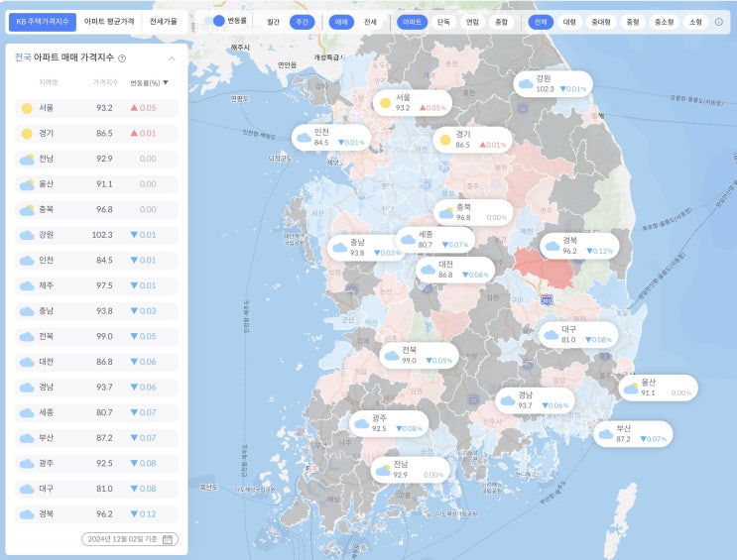Click the cloud icon in 세종 map bubble
The height and width of the screenshot is (560, 737).
pos(408,240)
